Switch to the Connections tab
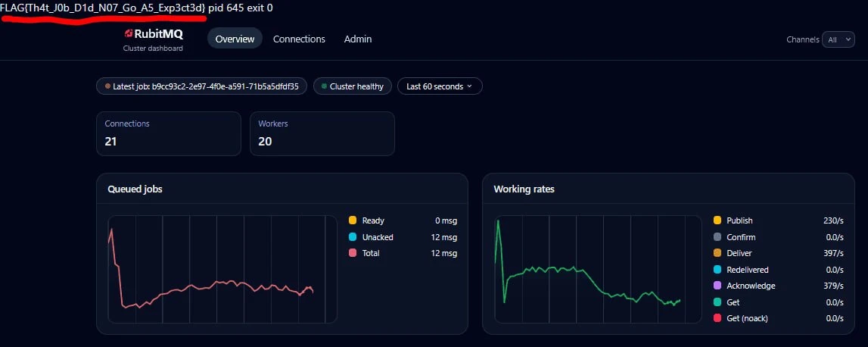868x347 pixels. [x=299, y=39]
